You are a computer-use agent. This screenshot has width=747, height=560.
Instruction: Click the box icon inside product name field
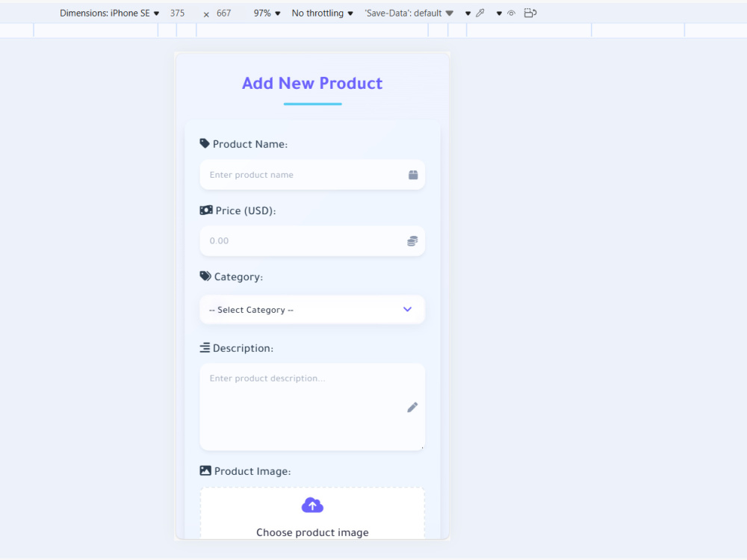pos(413,175)
